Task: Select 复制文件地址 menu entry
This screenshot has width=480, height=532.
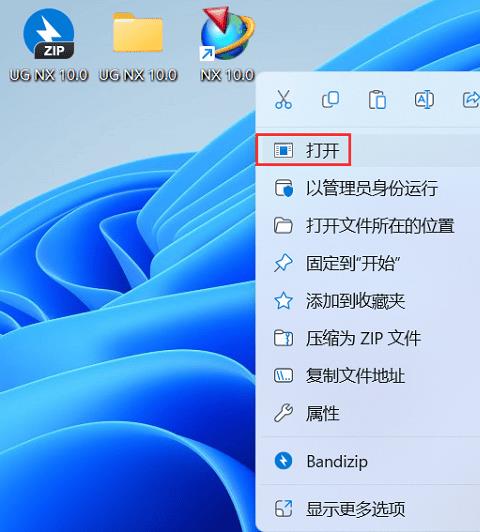Action: [368, 376]
